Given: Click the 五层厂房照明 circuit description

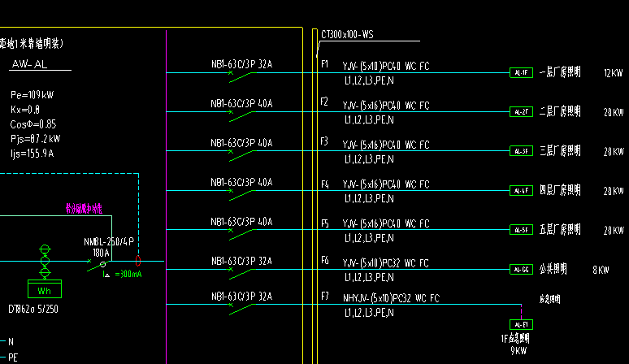Looking at the screenshot, I should (x=560, y=230).
